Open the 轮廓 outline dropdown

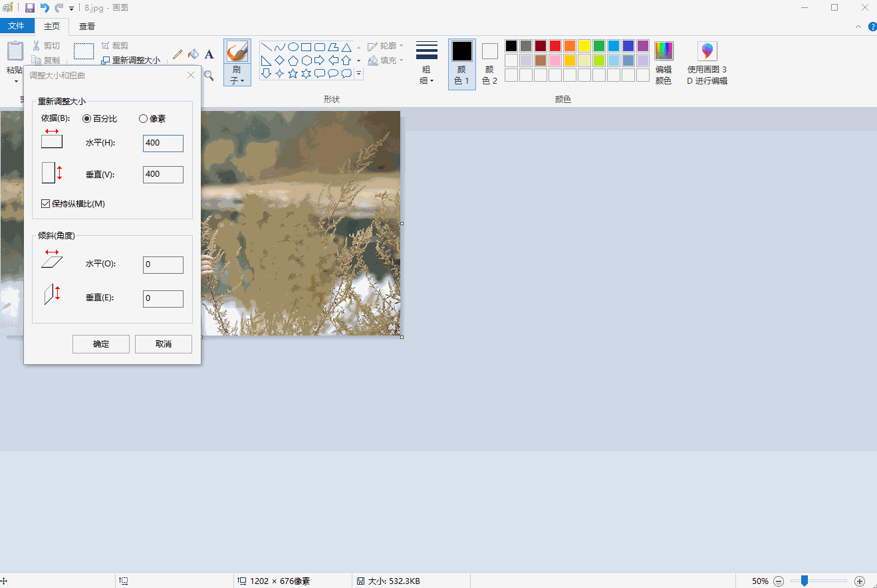pos(386,46)
